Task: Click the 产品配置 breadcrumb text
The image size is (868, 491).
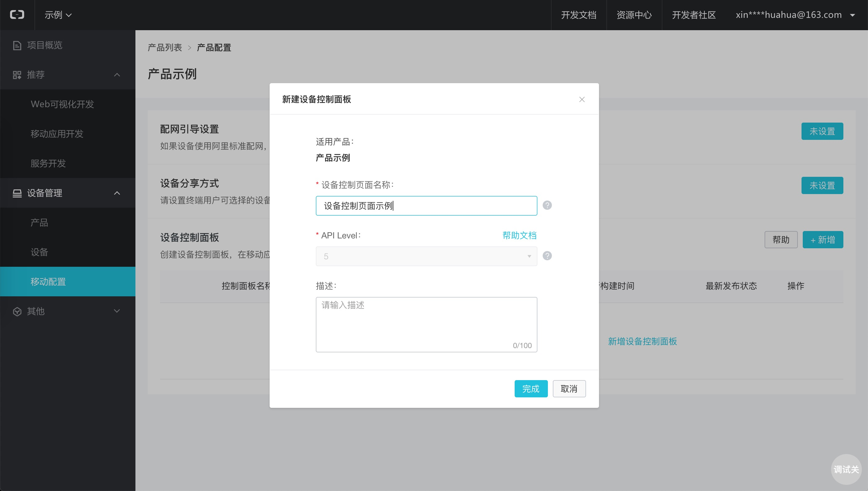Action: point(214,47)
